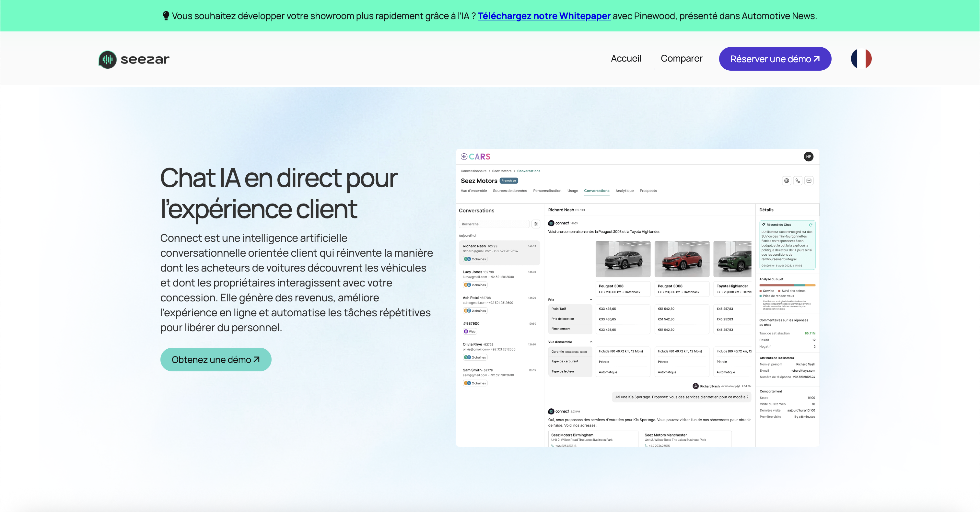Click the French flag language selector
The height and width of the screenshot is (512, 980).
pyautogui.click(x=861, y=59)
